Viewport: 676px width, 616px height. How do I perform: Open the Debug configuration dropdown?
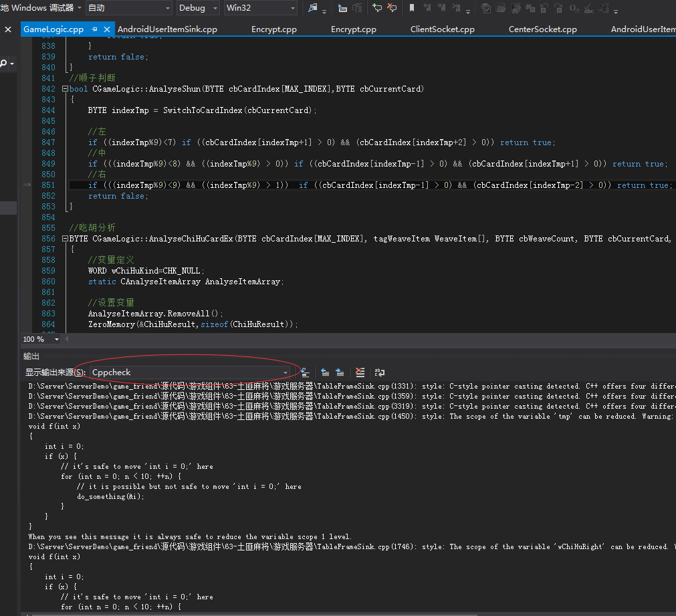(x=199, y=8)
